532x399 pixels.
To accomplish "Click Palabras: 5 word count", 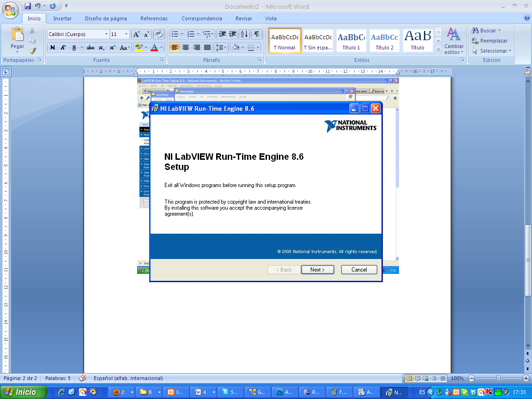I will 58,378.
